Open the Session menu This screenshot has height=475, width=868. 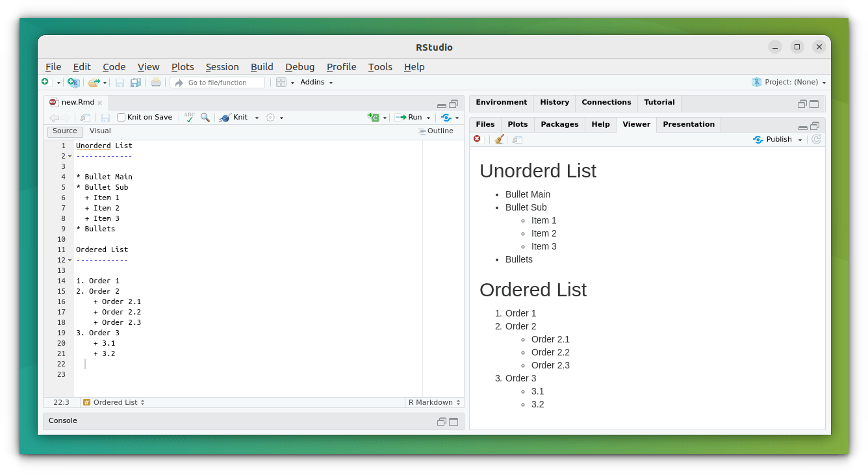222,67
